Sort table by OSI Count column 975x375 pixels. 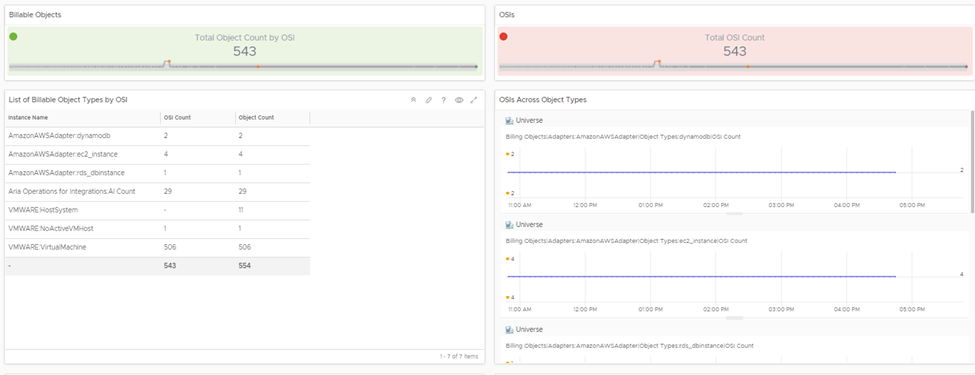(x=198, y=118)
